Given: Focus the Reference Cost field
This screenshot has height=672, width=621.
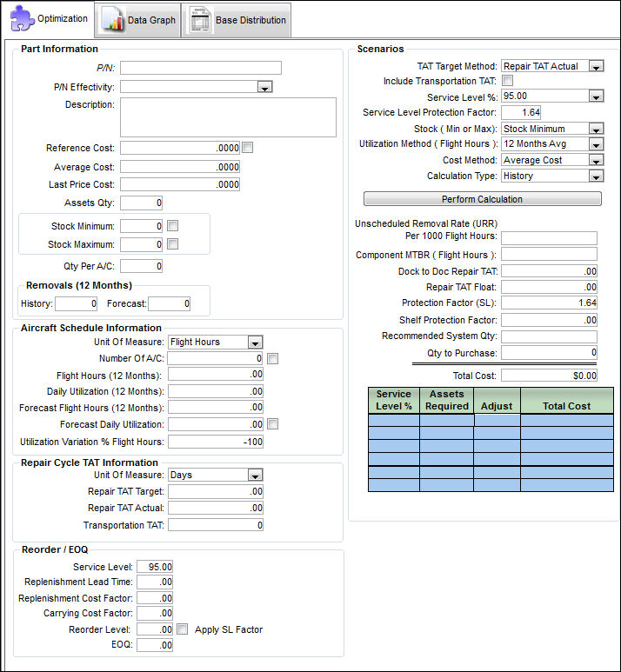Looking at the screenshot, I should click(x=180, y=148).
